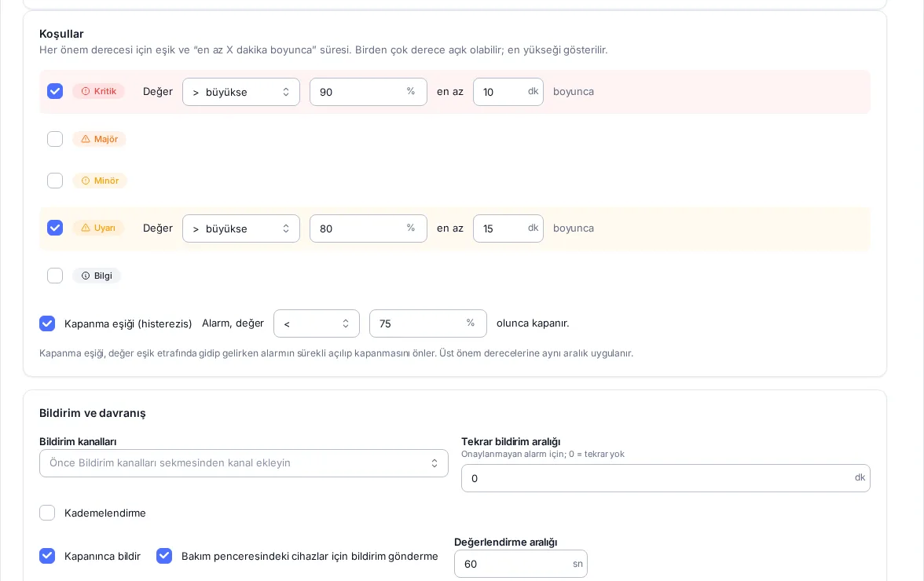The width and height of the screenshot is (924, 581).
Task: Click 'Onaylanmayan alarm için; 0 = tekrar yok' hint
Action: point(543,454)
